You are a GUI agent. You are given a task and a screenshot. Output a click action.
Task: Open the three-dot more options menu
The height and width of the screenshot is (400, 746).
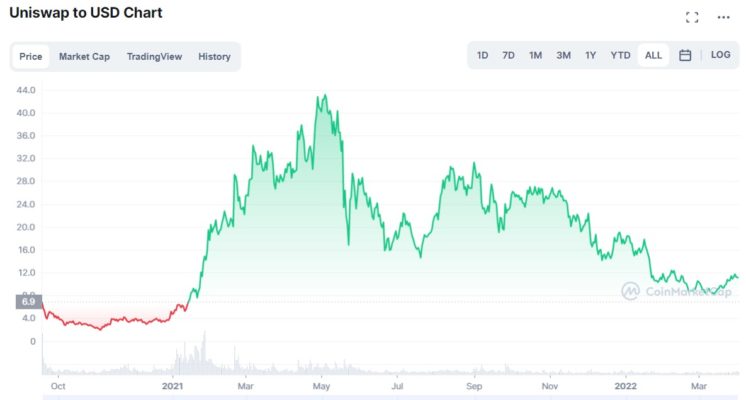[724, 17]
